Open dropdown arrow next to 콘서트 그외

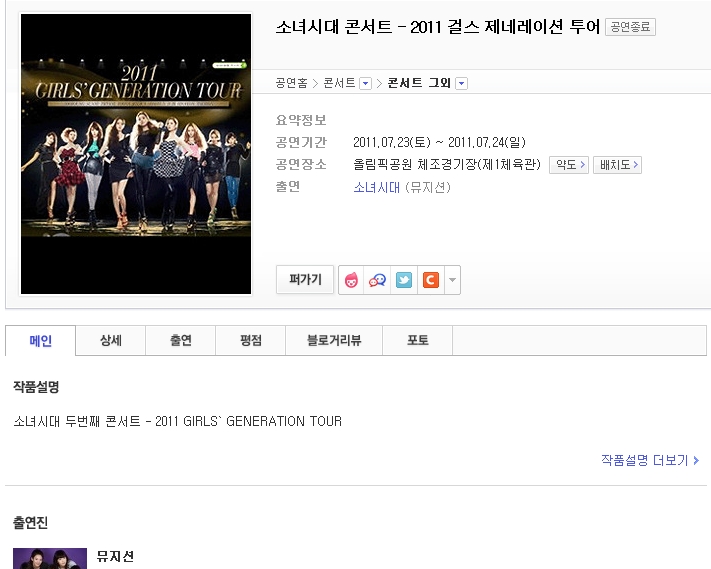point(462,83)
